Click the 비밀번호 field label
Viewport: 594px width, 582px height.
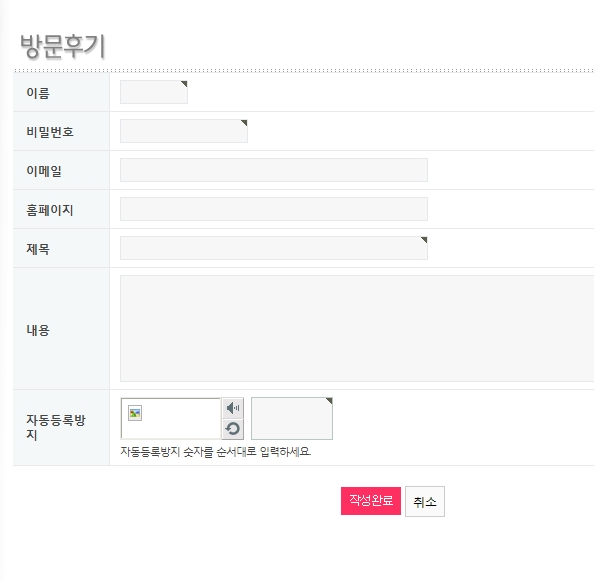click(x=50, y=132)
